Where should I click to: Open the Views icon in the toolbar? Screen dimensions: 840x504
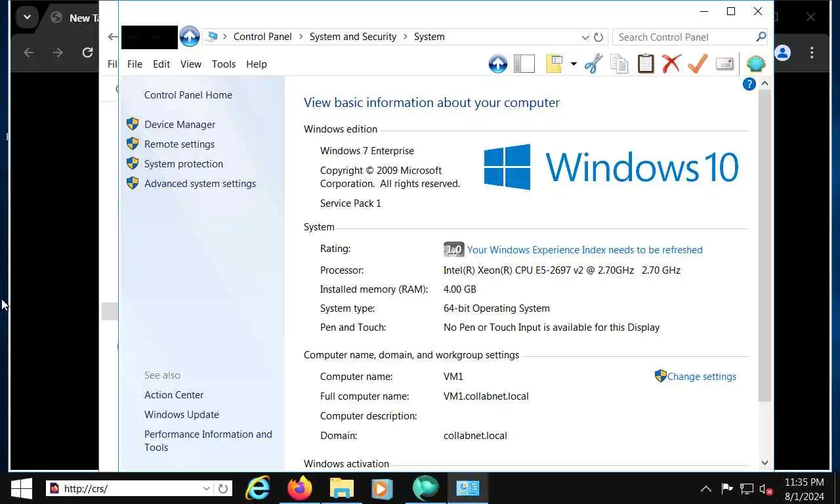(555, 64)
